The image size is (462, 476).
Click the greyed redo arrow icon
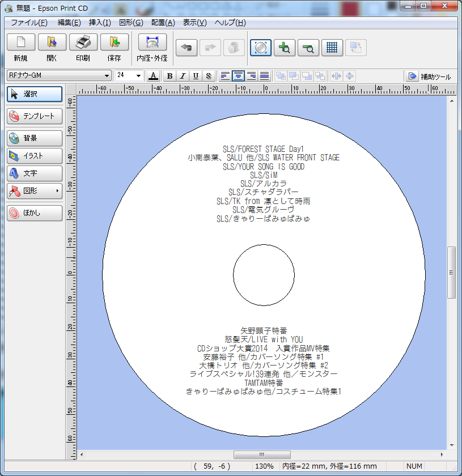click(210, 48)
